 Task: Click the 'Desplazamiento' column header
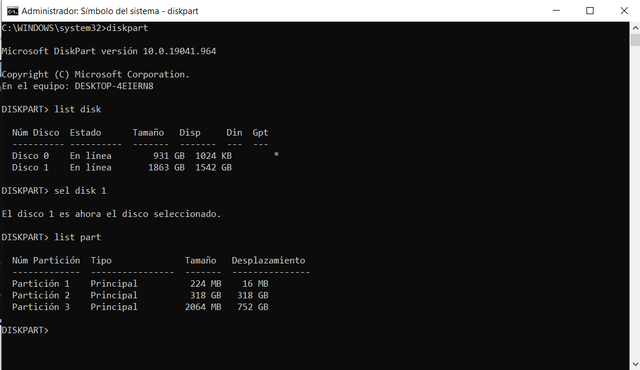[x=269, y=260]
